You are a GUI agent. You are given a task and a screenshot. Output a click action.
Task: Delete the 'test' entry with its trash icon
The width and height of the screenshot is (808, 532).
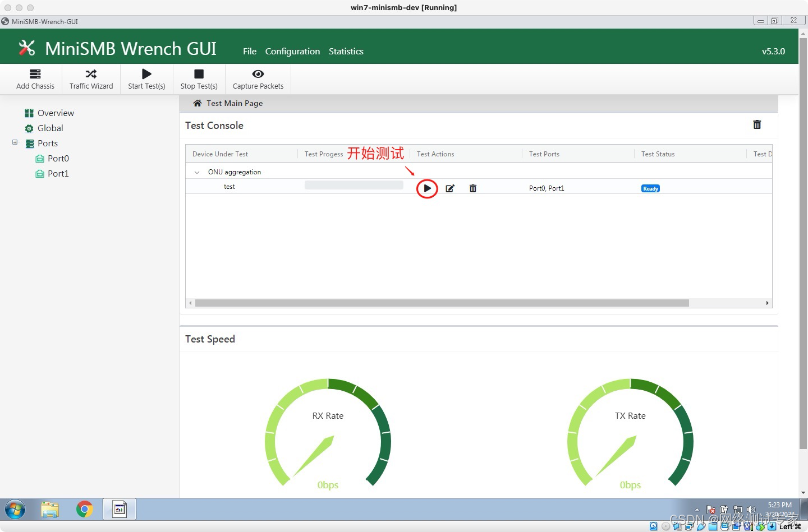473,188
